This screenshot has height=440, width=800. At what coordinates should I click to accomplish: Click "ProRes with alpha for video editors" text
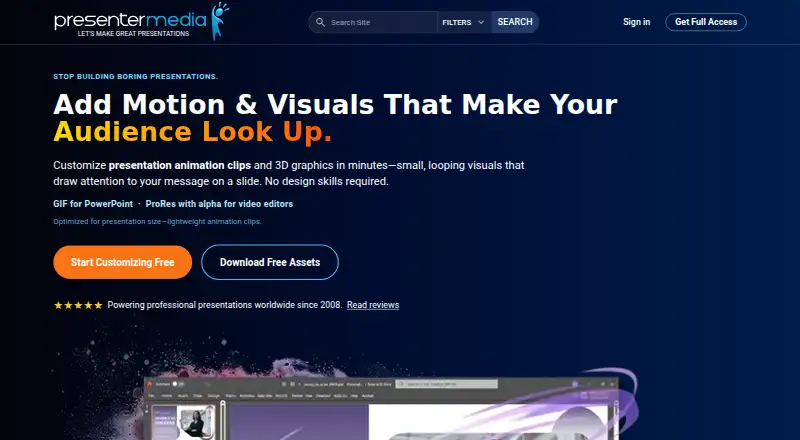[x=219, y=204]
